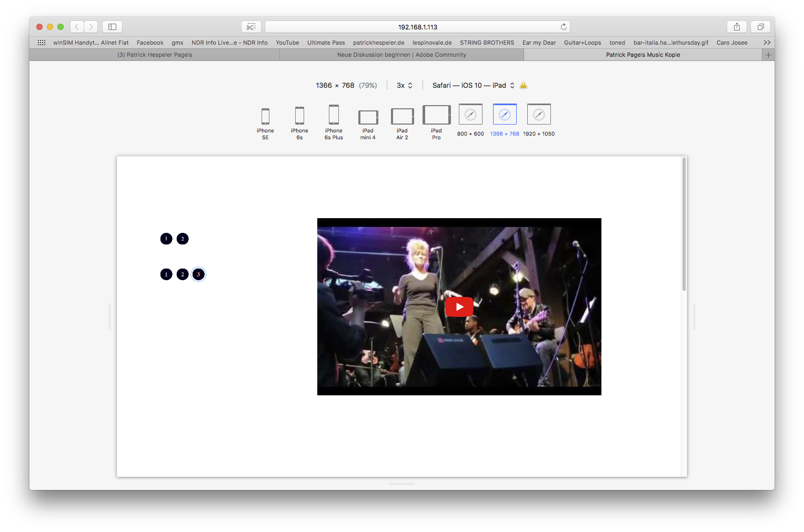Choose the 800 × 600 viewport preset
This screenshot has width=804, height=532.
tap(470, 120)
